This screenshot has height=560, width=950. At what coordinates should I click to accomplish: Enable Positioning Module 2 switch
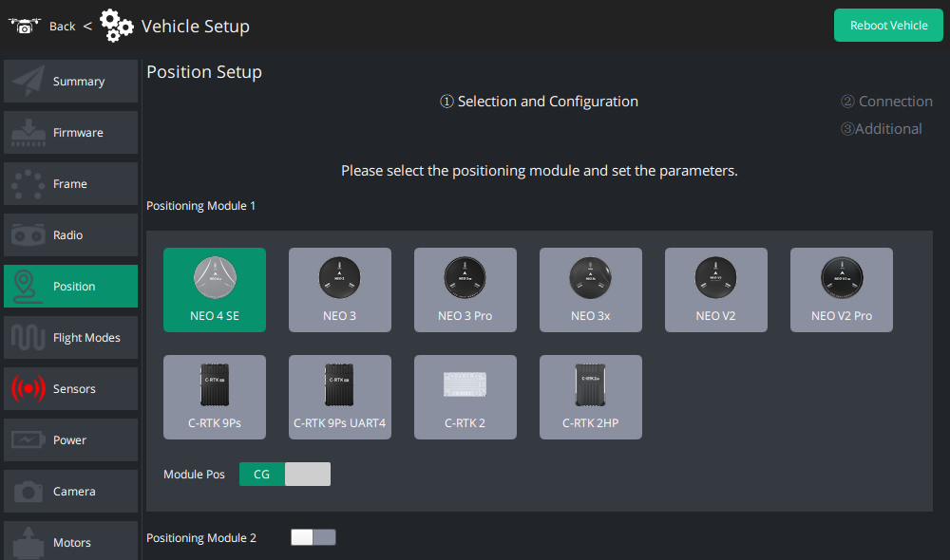coord(313,537)
